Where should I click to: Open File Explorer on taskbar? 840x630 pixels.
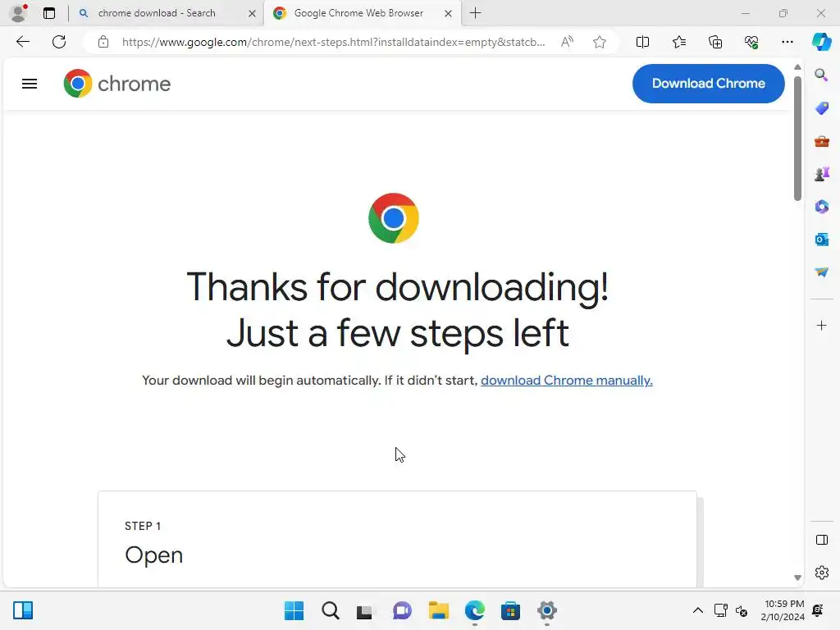click(438, 610)
